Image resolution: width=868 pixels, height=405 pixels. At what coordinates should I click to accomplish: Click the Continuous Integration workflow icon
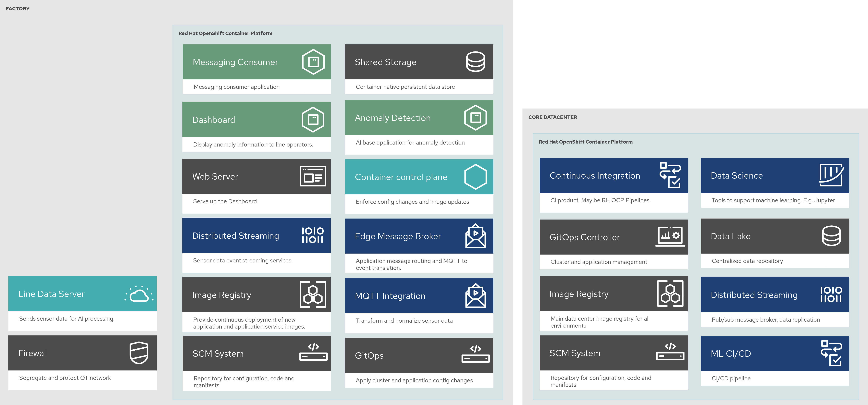(x=670, y=175)
